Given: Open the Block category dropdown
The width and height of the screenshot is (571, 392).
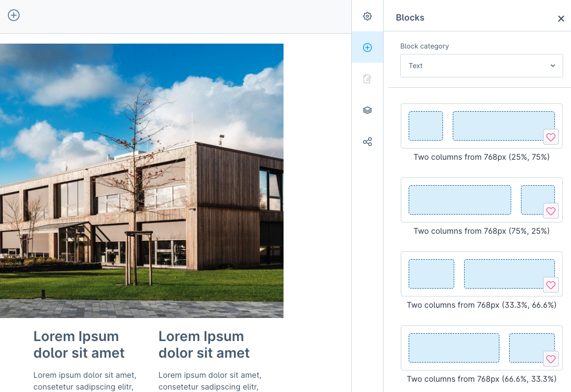Looking at the screenshot, I should point(481,66).
